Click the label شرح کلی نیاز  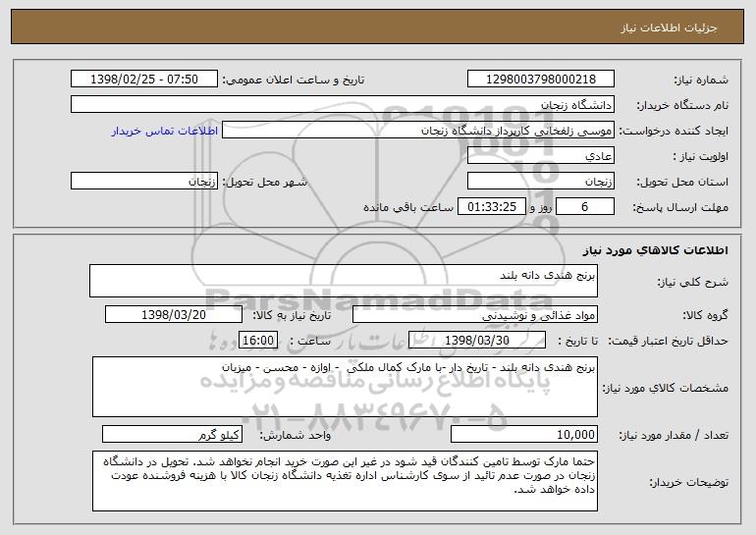click(693, 283)
